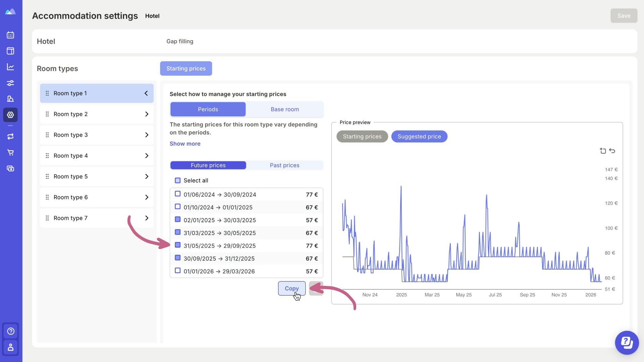The image size is (644, 362).
Task: Open the analytics/reports icon
Action: pyautogui.click(x=11, y=67)
